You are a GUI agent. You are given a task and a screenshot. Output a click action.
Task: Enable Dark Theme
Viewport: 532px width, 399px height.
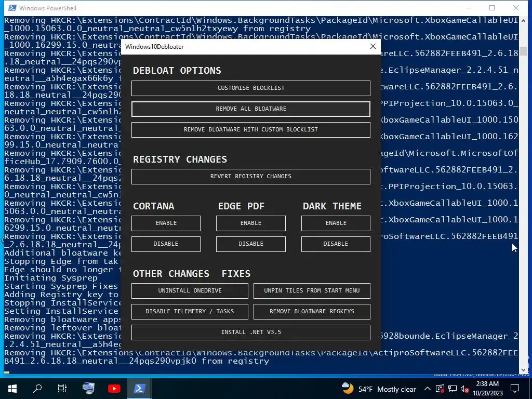click(x=336, y=223)
